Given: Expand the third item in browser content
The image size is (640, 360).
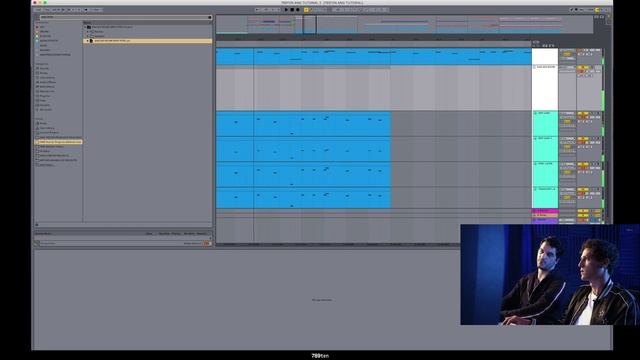Looking at the screenshot, I should [88, 36].
